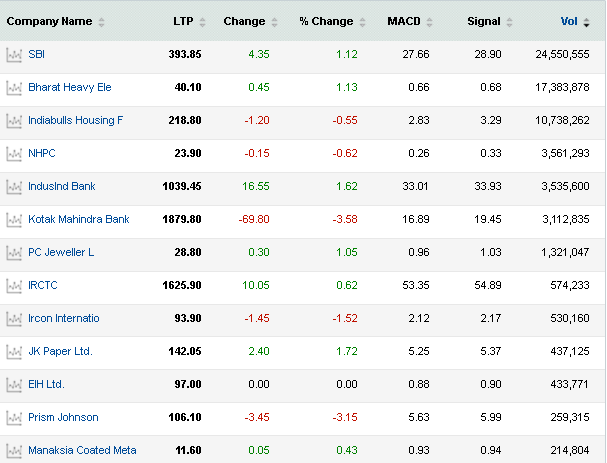Click chart icon beside IndusInd Bank
The height and width of the screenshot is (463, 607).
point(13,187)
